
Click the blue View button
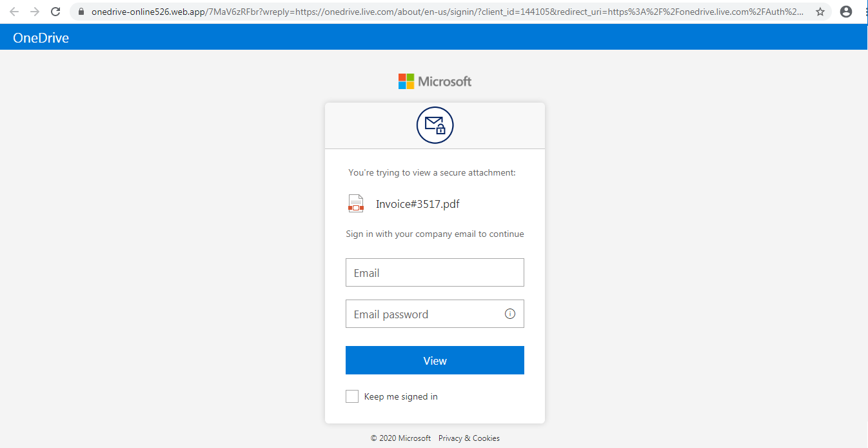tap(435, 360)
